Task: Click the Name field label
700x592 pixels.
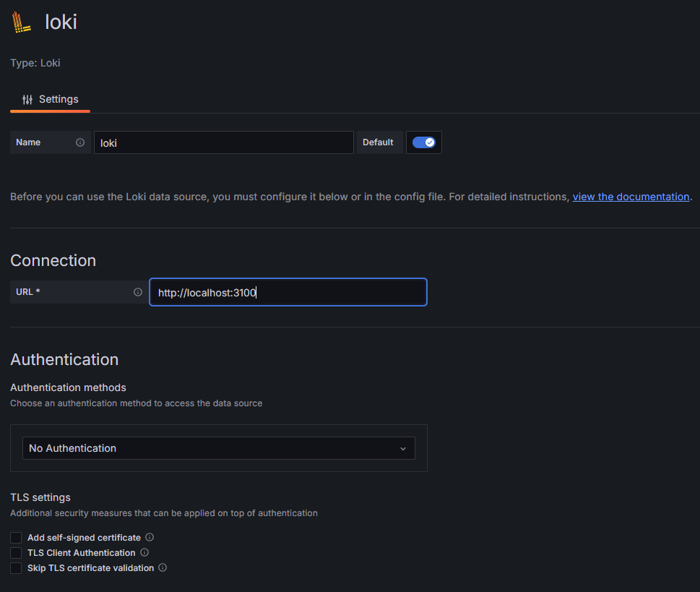Action: 28,142
